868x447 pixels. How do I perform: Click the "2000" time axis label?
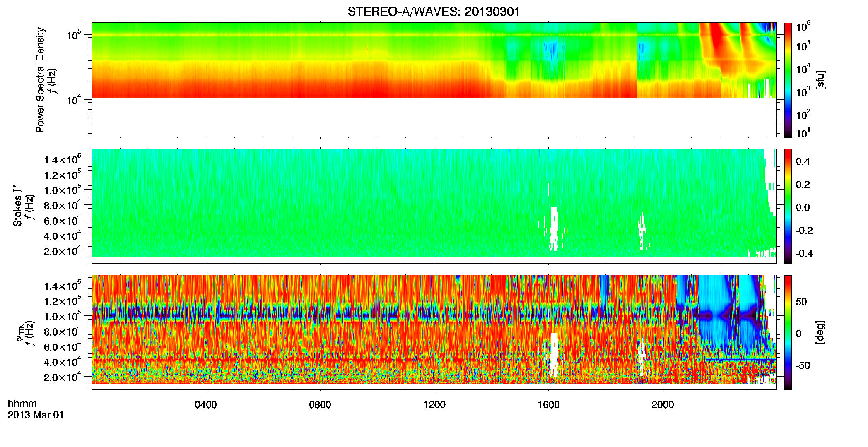(663, 405)
